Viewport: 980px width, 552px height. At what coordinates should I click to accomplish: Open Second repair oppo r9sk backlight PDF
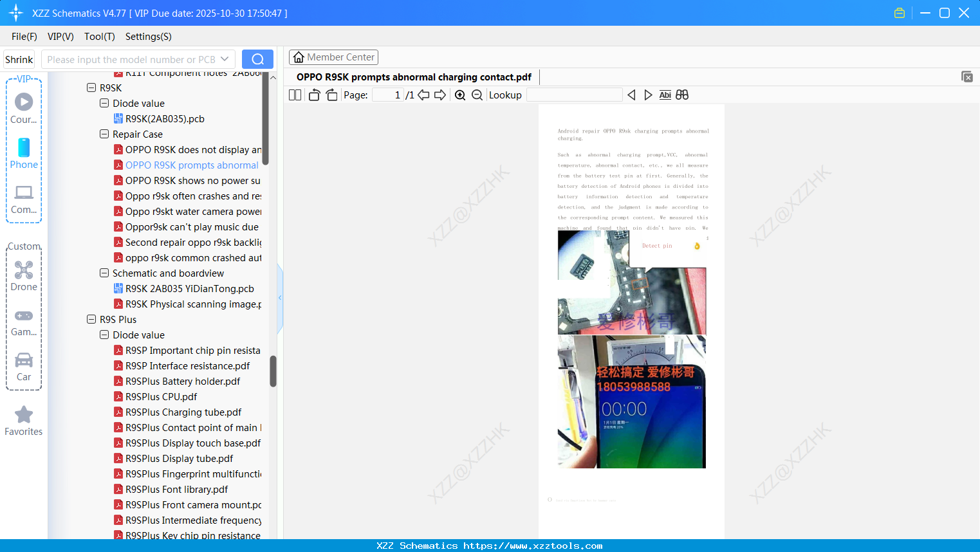click(x=187, y=242)
